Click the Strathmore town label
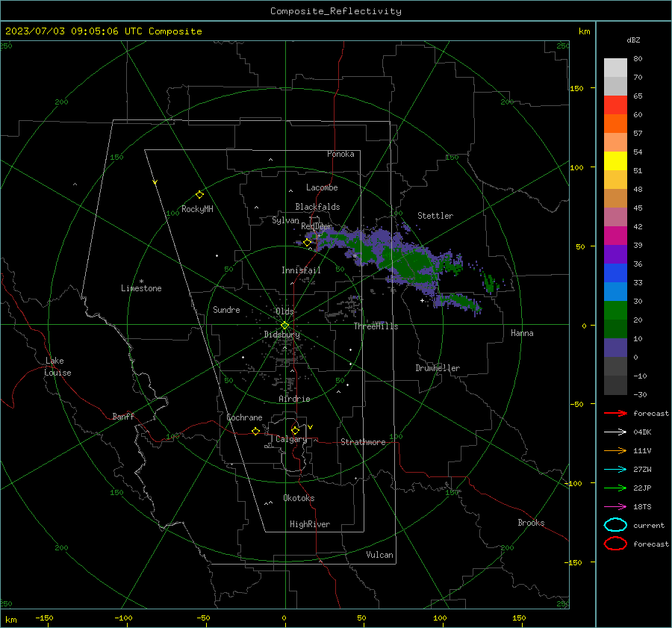The width and height of the screenshot is (672, 628). coord(363,442)
